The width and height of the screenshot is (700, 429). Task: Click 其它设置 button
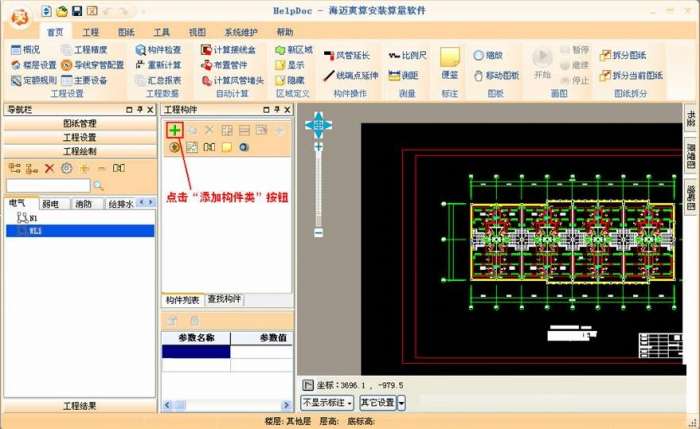tap(378, 403)
